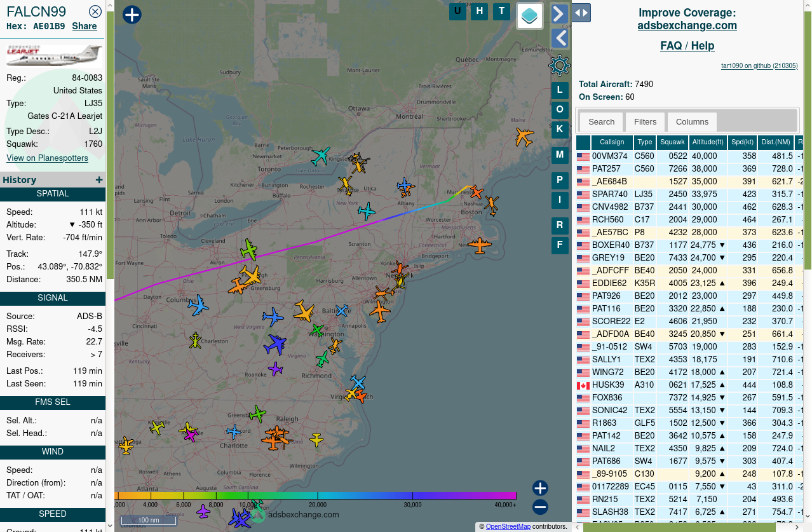
Task: Sort table by Squawk column
Action: 672,142
